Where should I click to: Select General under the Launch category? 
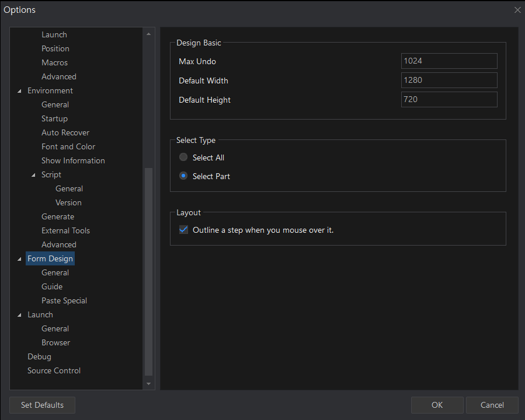(55, 329)
